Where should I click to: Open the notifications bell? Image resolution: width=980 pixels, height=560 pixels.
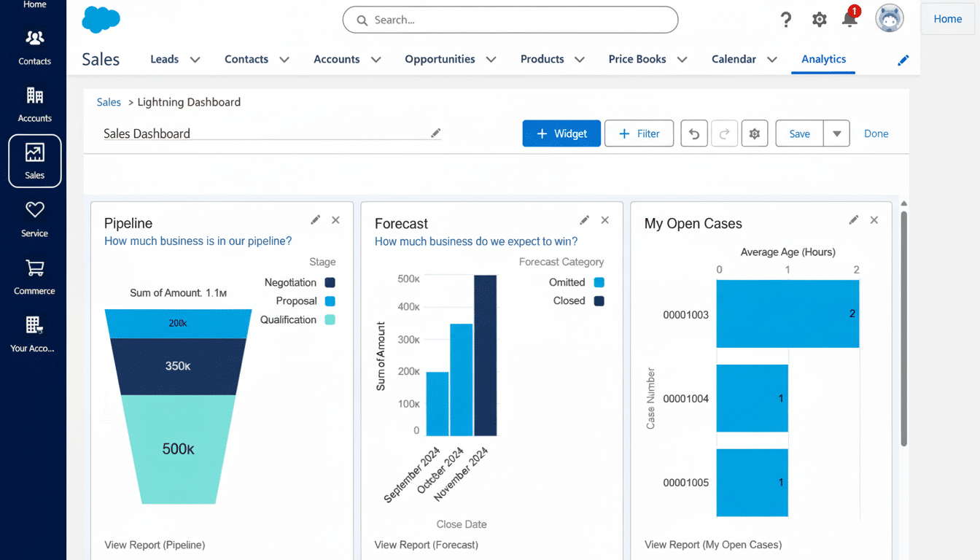click(850, 20)
